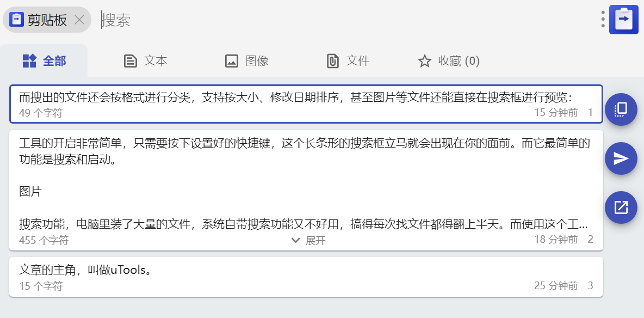Select the second clipboard entry starting with 工具的开启
The height and width of the screenshot is (318, 644).
click(306, 190)
